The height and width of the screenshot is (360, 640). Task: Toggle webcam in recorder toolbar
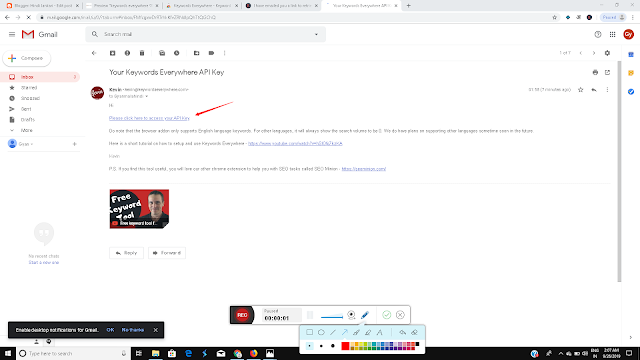pos(351,315)
